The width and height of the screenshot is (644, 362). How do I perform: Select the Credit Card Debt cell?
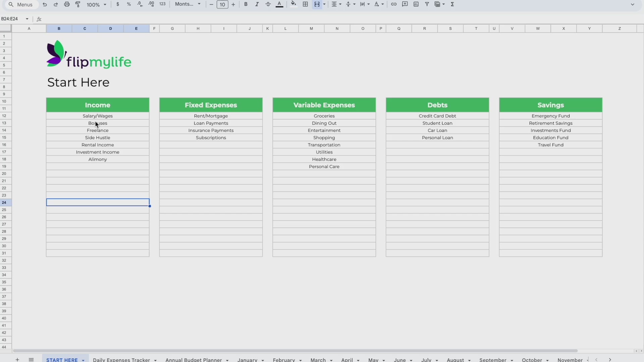437,116
